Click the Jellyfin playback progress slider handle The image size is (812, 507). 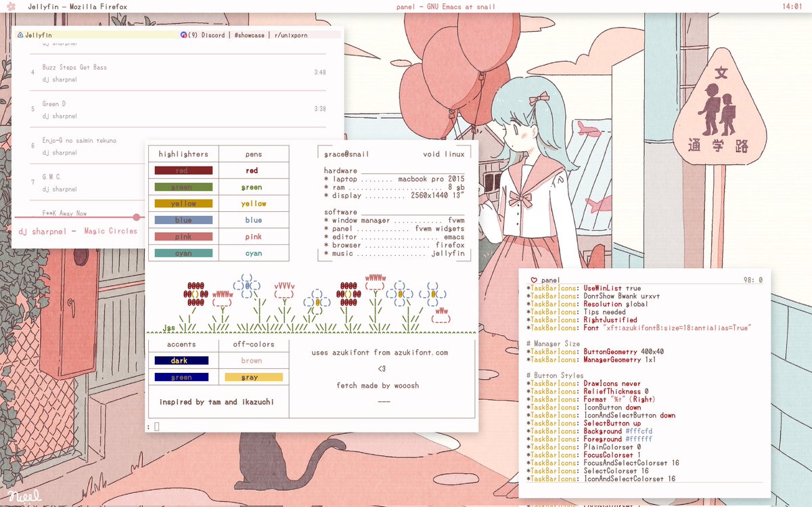coord(137,217)
